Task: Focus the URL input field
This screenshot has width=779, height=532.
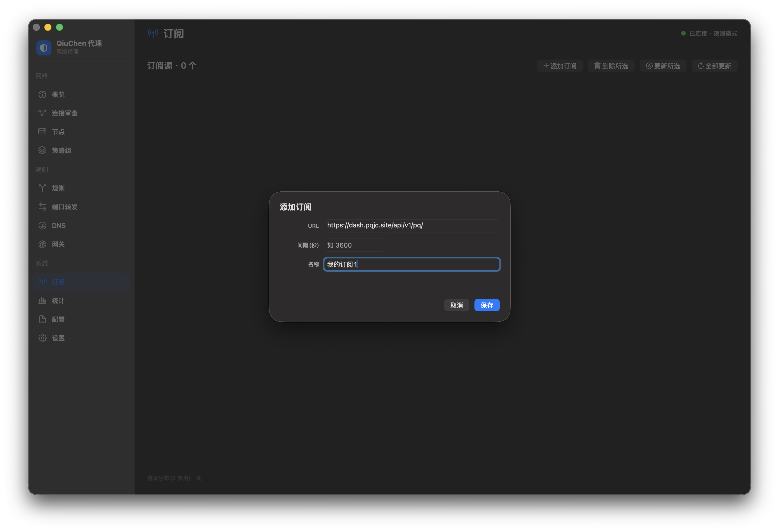Action: click(412, 226)
